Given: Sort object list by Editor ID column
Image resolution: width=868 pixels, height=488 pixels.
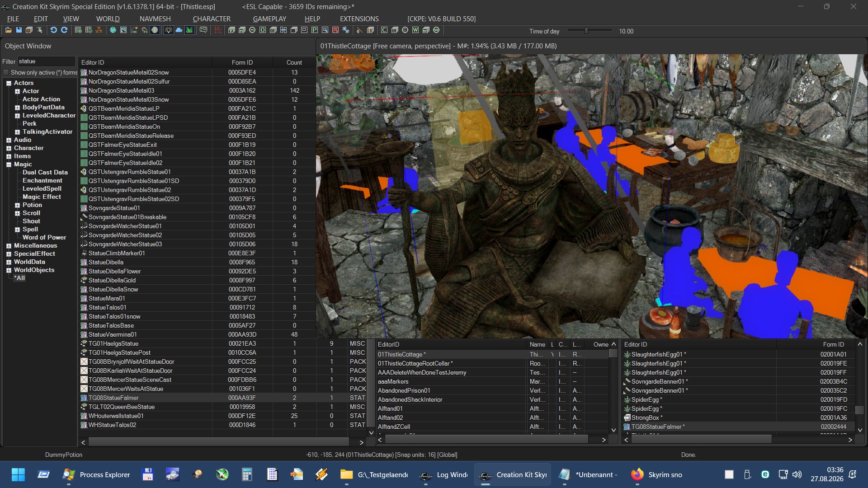Looking at the screenshot, I should click(x=145, y=62).
